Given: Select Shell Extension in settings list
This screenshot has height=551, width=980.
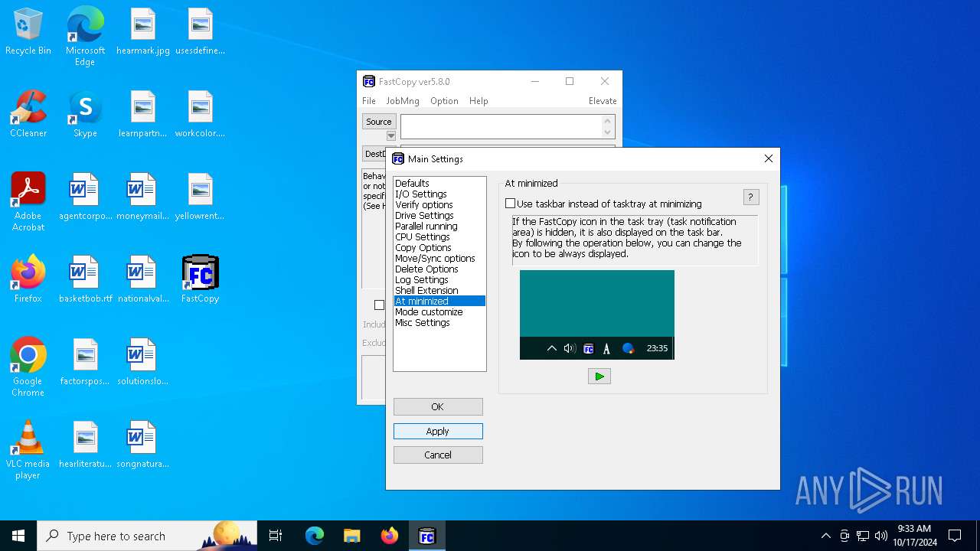Looking at the screenshot, I should pyautogui.click(x=439, y=290).
